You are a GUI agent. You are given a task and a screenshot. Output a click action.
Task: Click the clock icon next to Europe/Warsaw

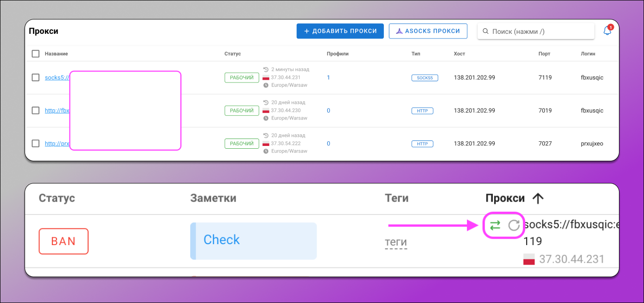click(265, 85)
